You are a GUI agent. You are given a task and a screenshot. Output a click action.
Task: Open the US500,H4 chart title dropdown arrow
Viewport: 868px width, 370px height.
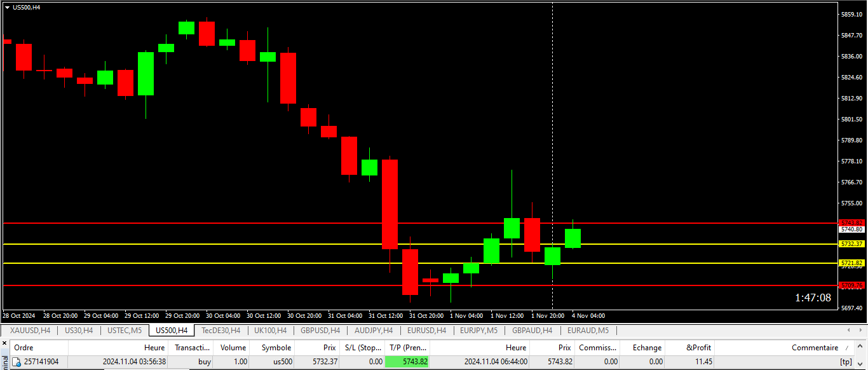pos(7,7)
